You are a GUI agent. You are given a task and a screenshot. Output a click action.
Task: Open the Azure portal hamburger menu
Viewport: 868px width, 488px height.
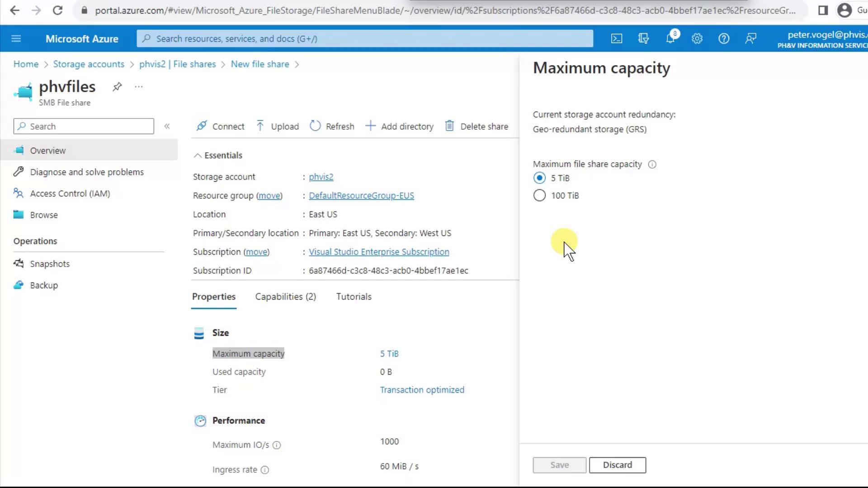[x=16, y=39]
